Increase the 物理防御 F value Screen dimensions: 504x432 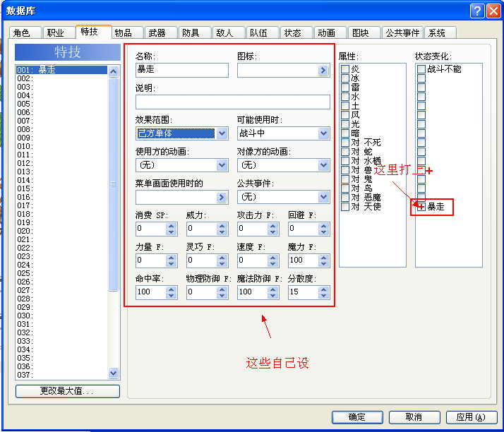coord(222,289)
